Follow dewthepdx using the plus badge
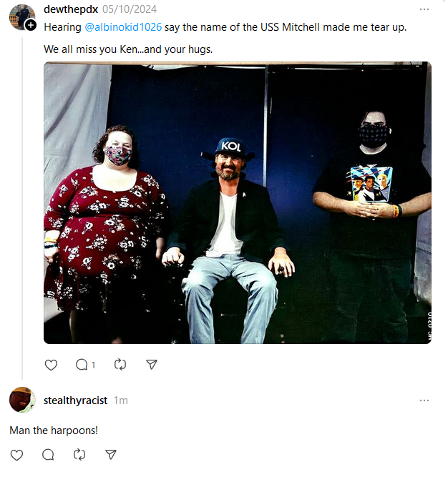448x482 pixels. [x=31, y=25]
